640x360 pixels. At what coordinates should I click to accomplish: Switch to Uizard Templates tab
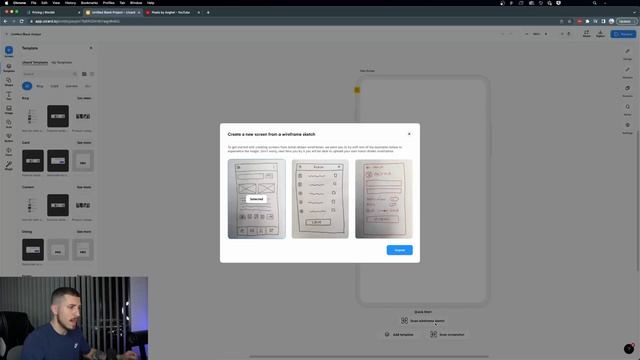point(35,62)
